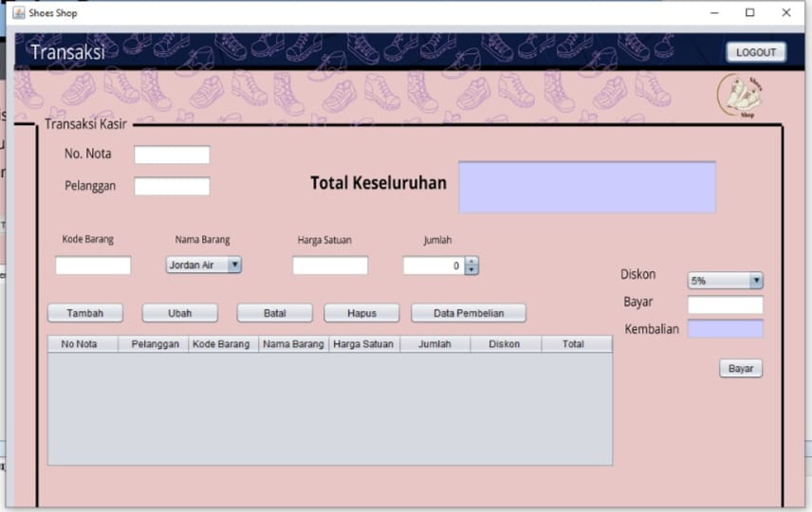Viewport: 812px width, 512px height.
Task: Focus the Pelanggan text field
Action: click(172, 186)
